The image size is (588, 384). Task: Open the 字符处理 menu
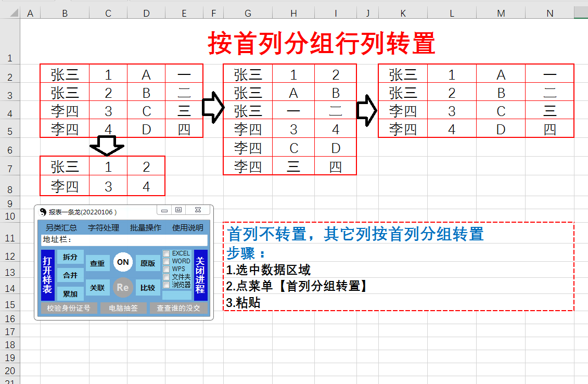(104, 227)
